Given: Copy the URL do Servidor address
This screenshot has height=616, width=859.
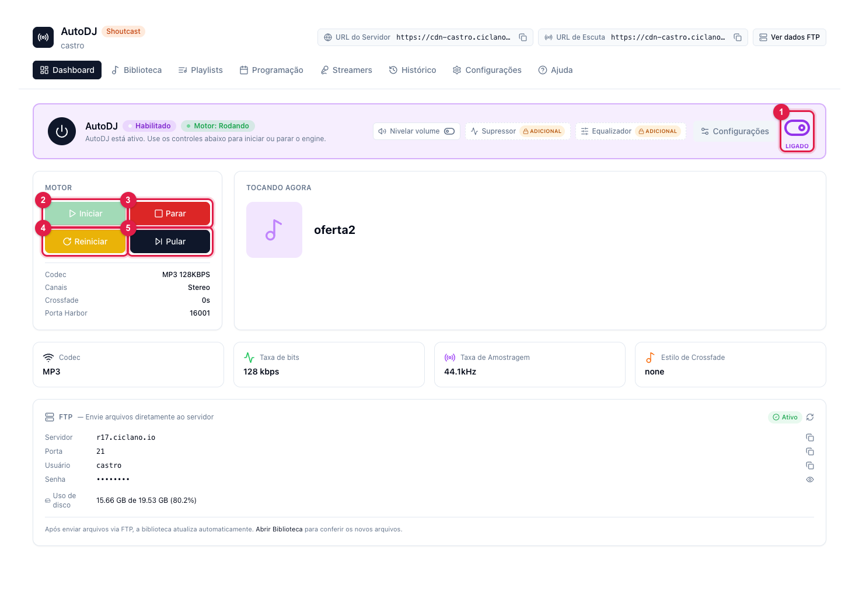Looking at the screenshot, I should [523, 37].
